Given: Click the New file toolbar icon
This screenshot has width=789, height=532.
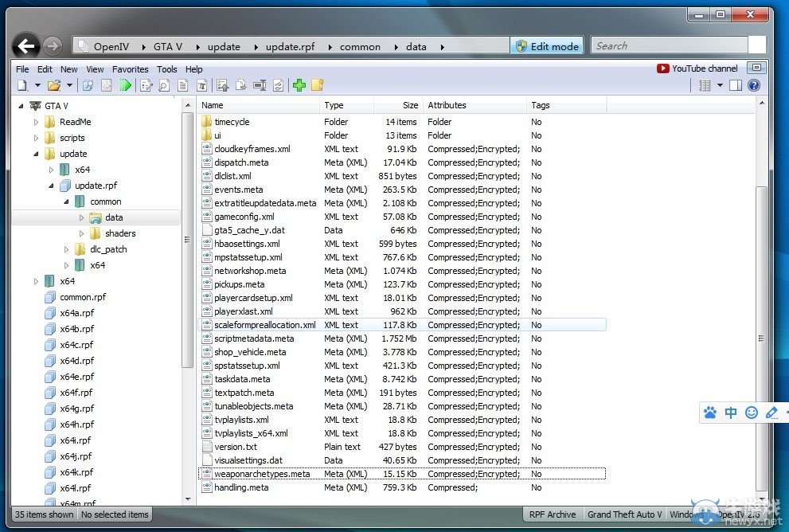Looking at the screenshot, I should (22, 85).
